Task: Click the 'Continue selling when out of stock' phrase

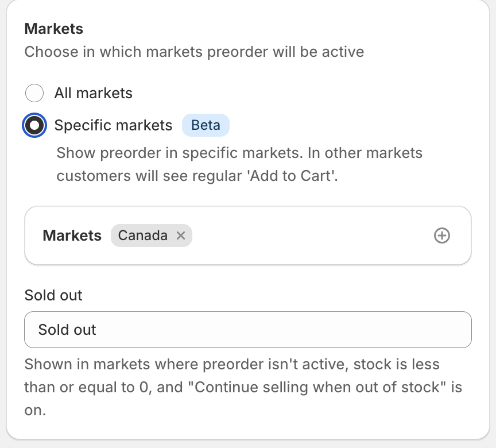Action: 317,387
